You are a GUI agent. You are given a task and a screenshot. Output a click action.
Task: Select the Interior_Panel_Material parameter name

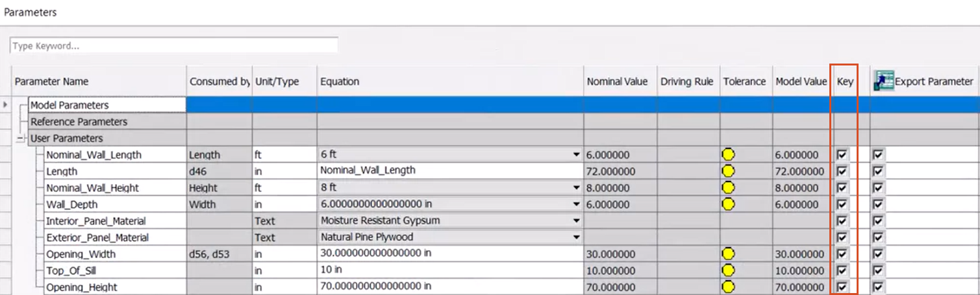[95, 221]
